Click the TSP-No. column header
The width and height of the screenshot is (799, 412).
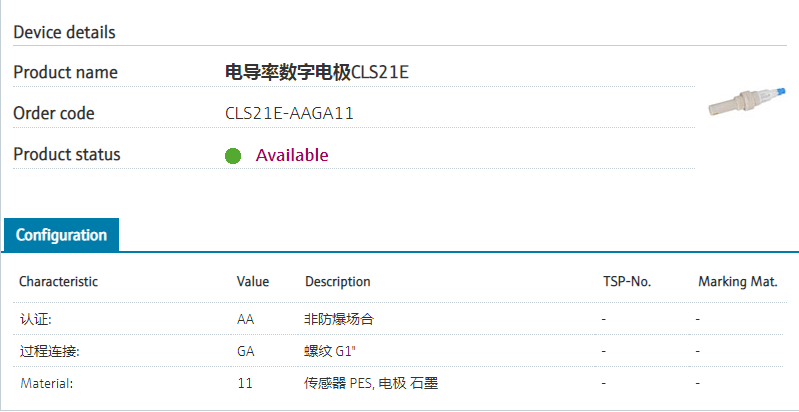(x=627, y=282)
